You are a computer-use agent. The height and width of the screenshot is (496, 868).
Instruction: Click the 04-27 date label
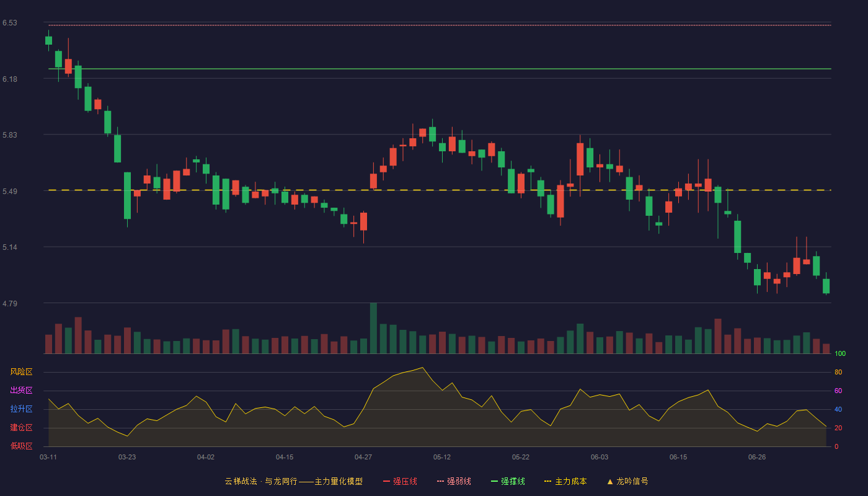(363, 457)
